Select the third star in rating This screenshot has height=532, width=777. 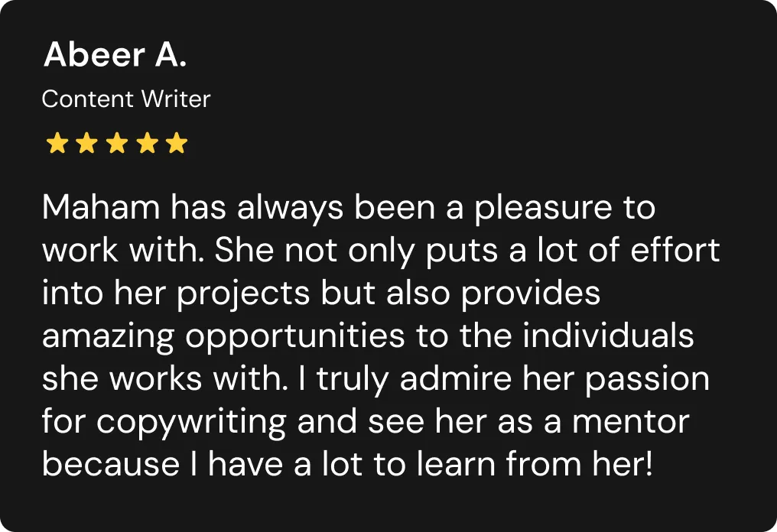(116, 143)
